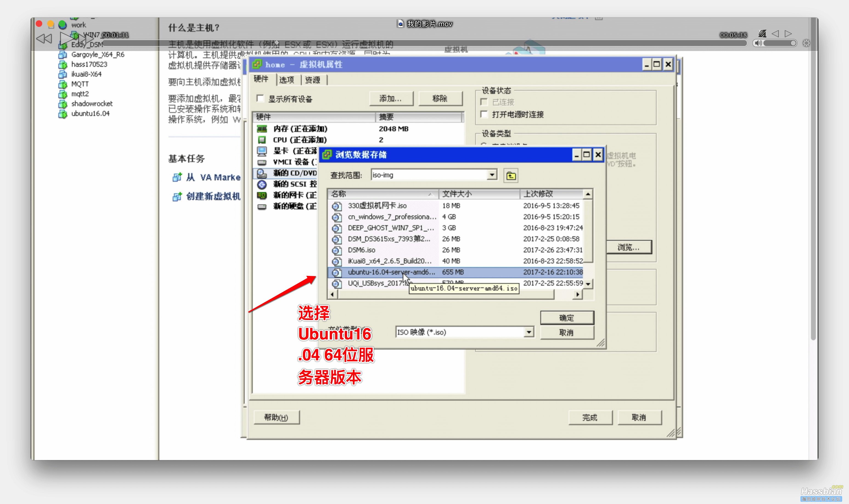Select 显卡 hardware row icon
Screen dimensions: 849x504
[262, 151]
